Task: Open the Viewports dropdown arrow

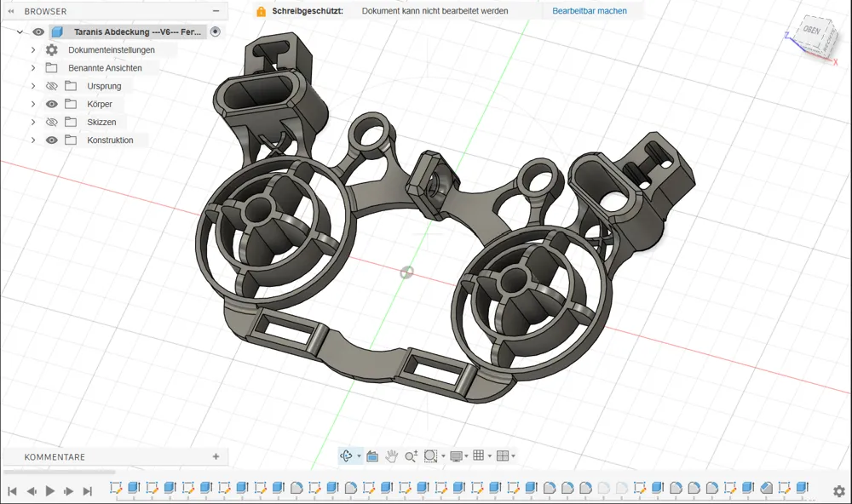Action: click(513, 456)
